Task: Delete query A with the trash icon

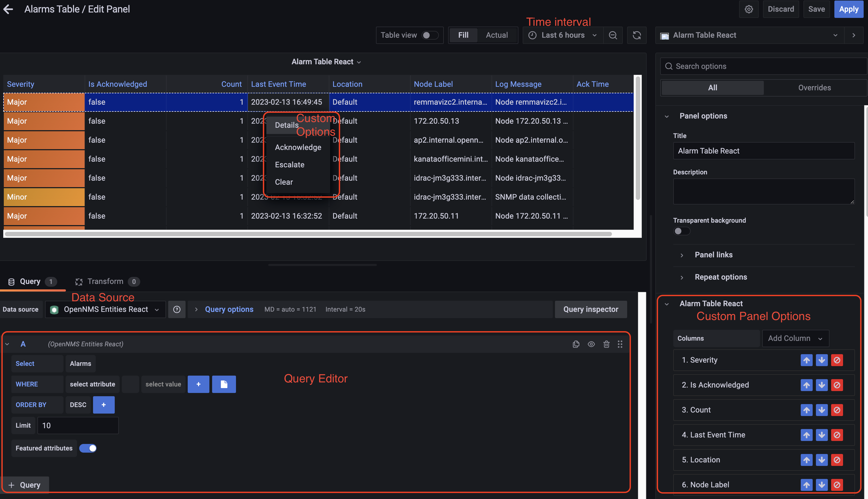Action: tap(606, 344)
